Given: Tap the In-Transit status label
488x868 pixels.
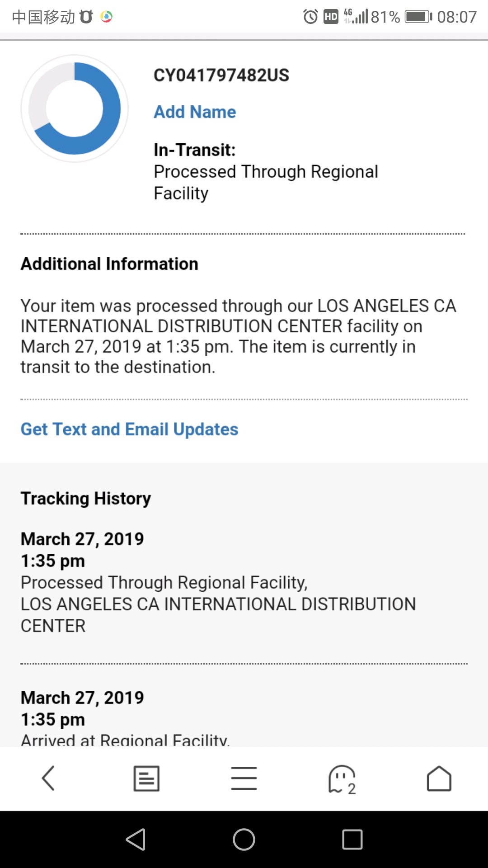Looking at the screenshot, I should pyautogui.click(x=195, y=150).
